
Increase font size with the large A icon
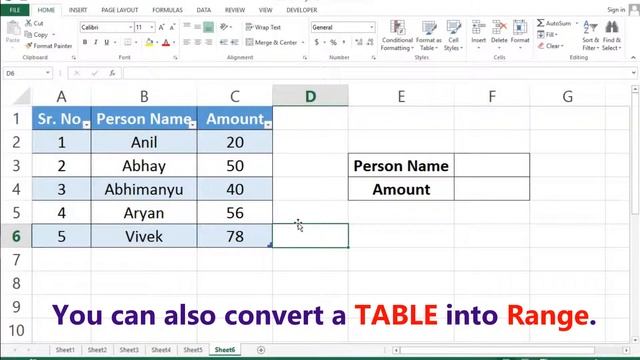point(161,27)
